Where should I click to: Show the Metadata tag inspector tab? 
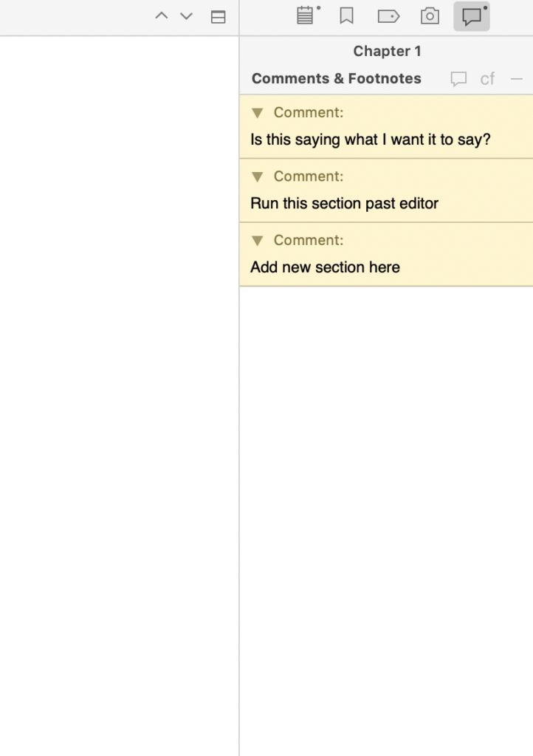pos(388,16)
